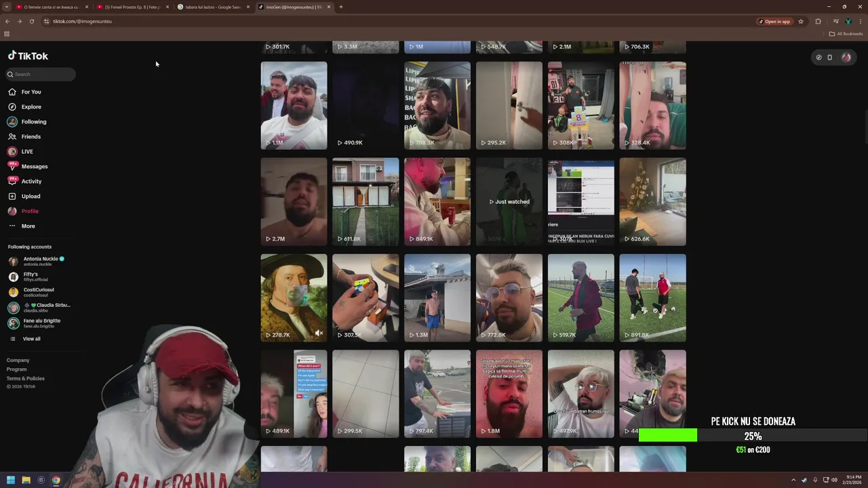Open the Chrome extensions puzzle icon

[818, 21]
